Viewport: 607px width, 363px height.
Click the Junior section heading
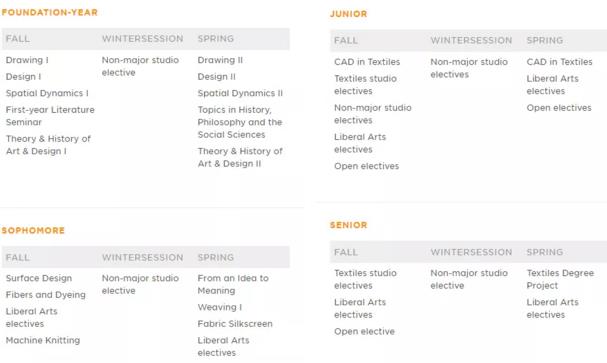click(348, 14)
